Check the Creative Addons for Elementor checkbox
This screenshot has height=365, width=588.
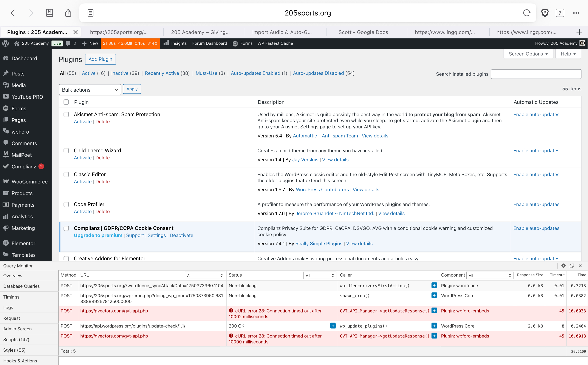(66, 258)
